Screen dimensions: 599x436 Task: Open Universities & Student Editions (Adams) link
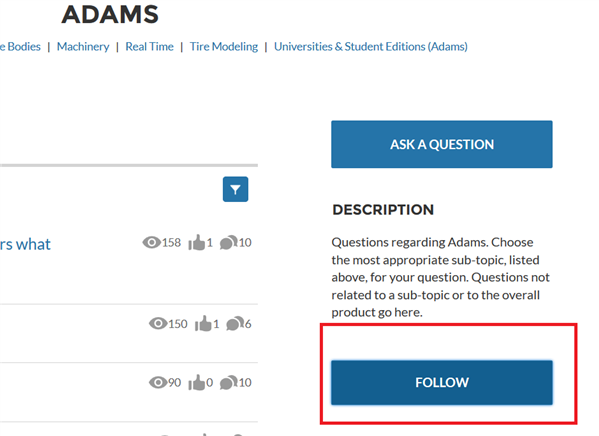tap(371, 47)
